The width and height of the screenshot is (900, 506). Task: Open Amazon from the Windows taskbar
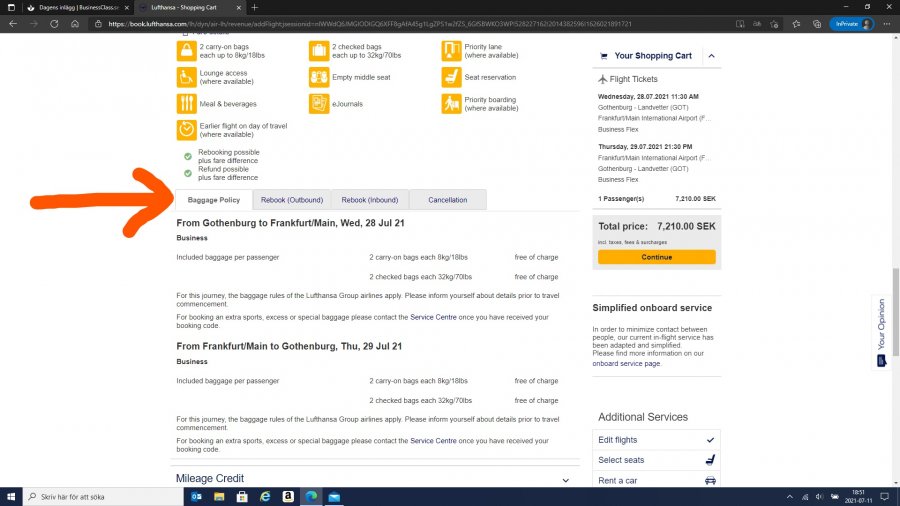288,496
